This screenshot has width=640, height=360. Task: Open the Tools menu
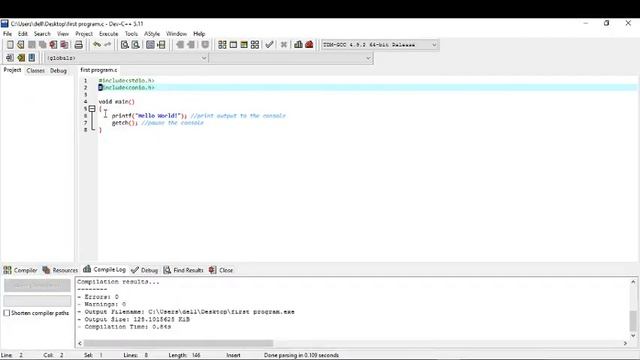point(131,34)
